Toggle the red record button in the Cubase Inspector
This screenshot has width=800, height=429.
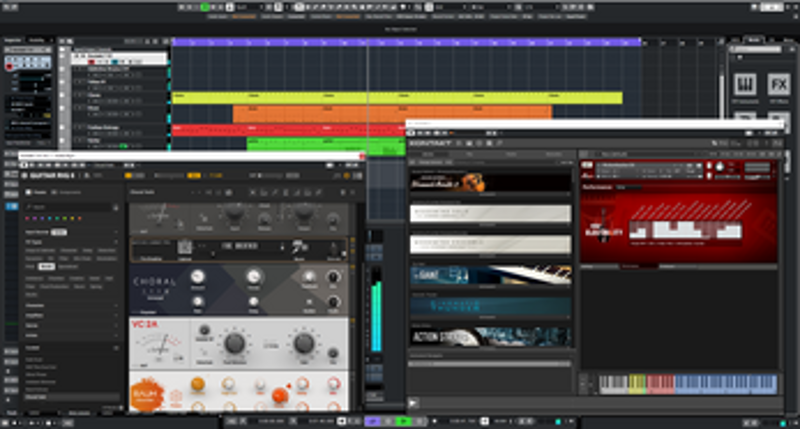tap(9, 67)
